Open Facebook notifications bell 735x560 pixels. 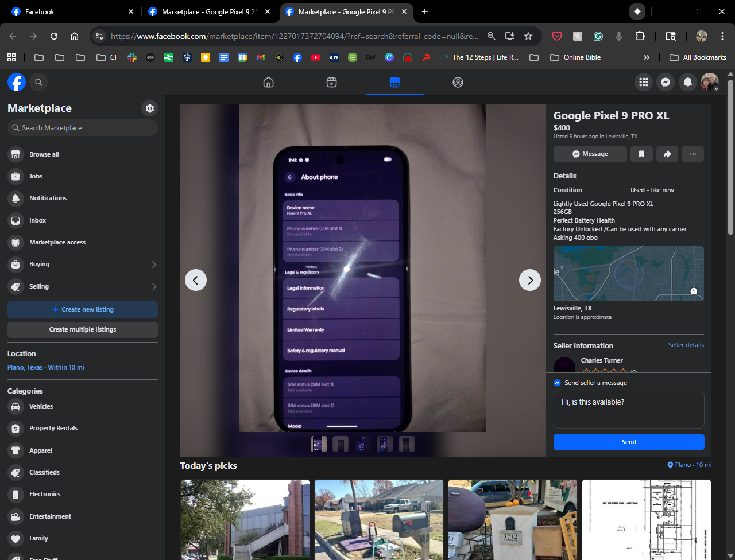(x=687, y=83)
